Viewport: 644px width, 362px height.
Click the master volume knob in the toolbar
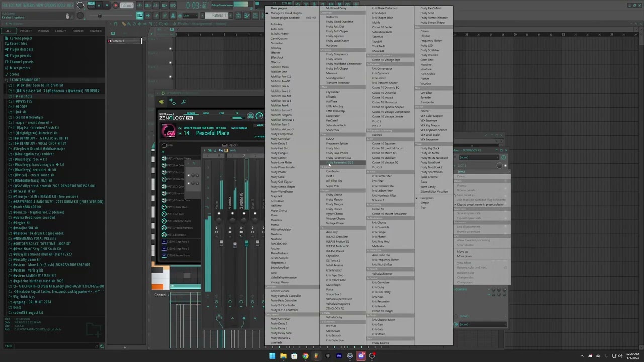tap(80, 5)
